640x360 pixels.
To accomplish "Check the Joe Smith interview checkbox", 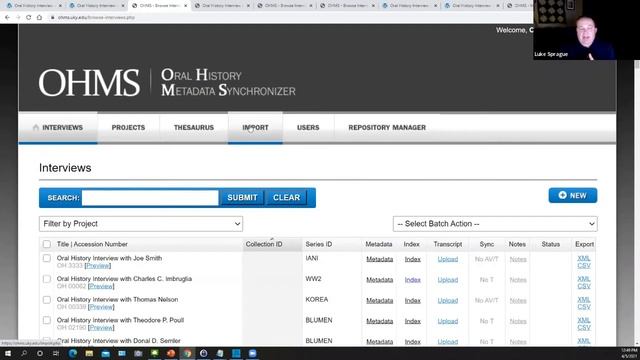I will coord(47,258).
